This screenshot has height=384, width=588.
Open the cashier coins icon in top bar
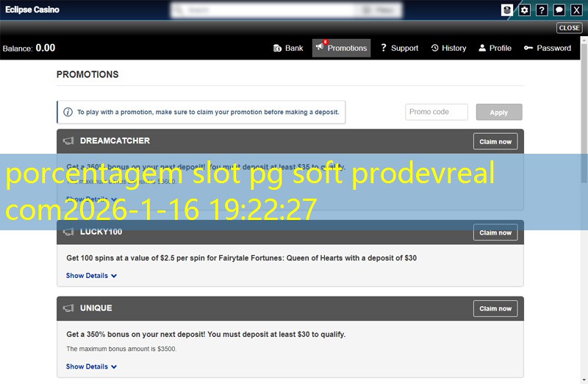click(507, 10)
